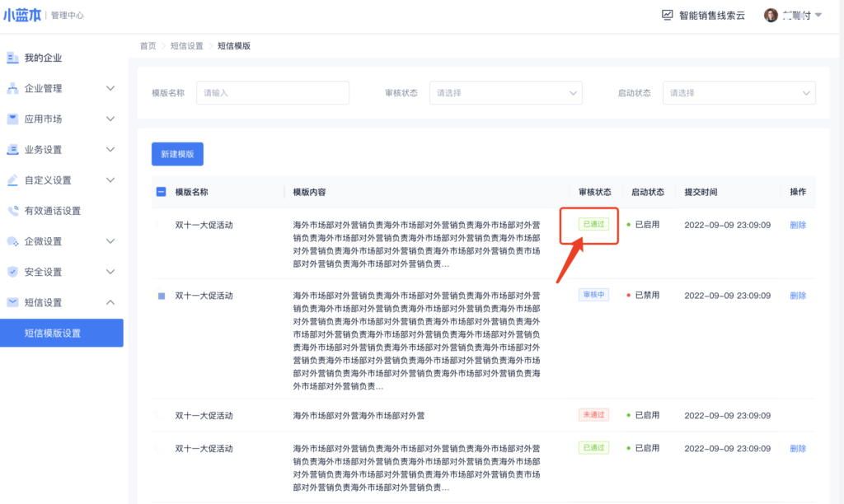Click the 应用市场 icon in sidebar
This screenshot has height=504, width=844.
pyautogui.click(x=12, y=119)
